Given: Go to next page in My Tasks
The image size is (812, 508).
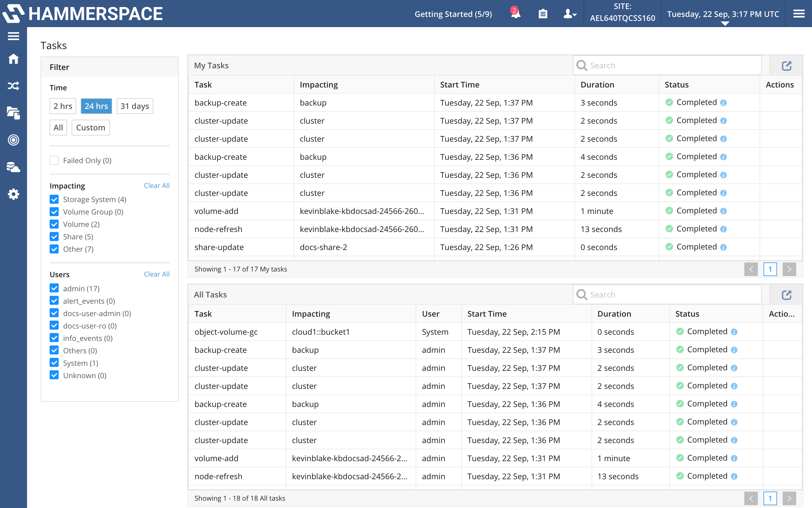Looking at the screenshot, I should pos(789,269).
